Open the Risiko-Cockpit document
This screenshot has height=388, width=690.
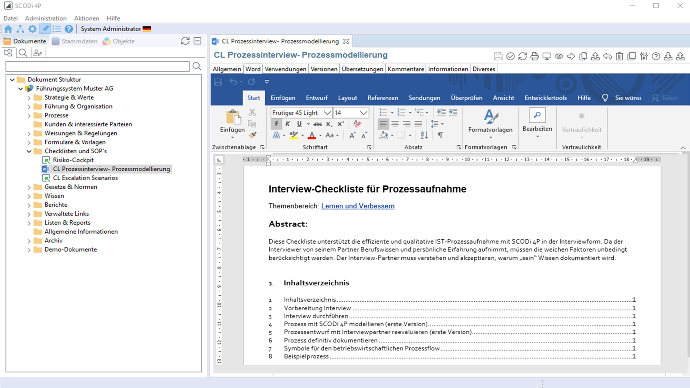73,160
